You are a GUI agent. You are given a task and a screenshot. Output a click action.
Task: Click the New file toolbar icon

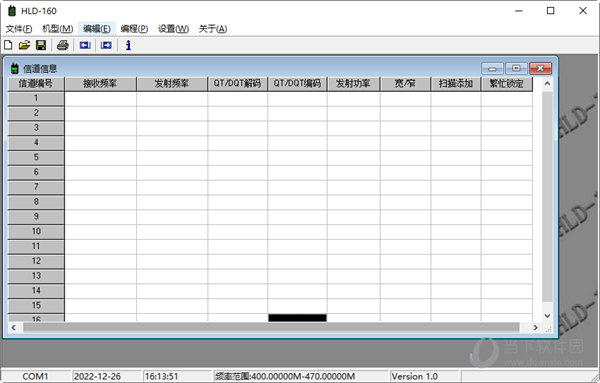tap(8, 45)
